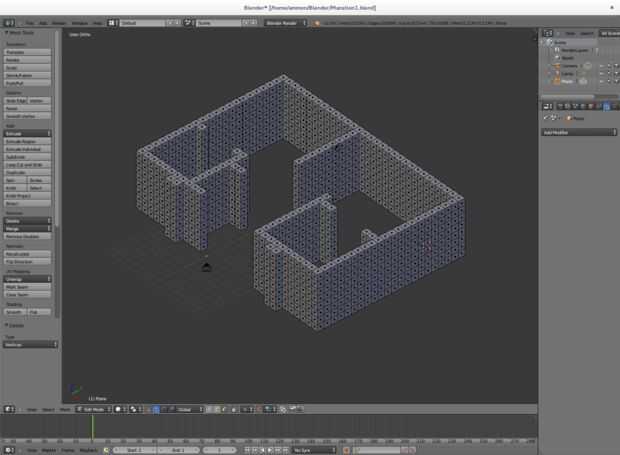
Task: Switch to face select mode
Action: point(224,409)
